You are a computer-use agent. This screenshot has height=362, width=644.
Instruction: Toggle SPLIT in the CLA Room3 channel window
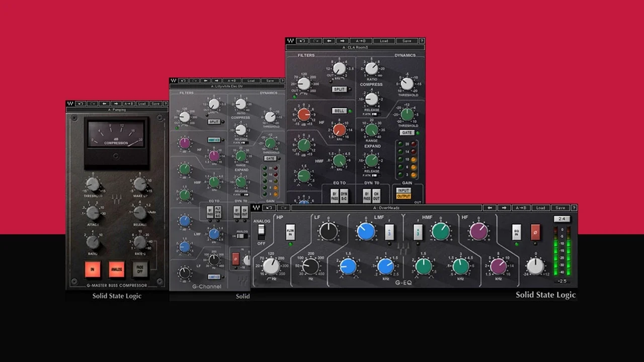click(339, 89)
